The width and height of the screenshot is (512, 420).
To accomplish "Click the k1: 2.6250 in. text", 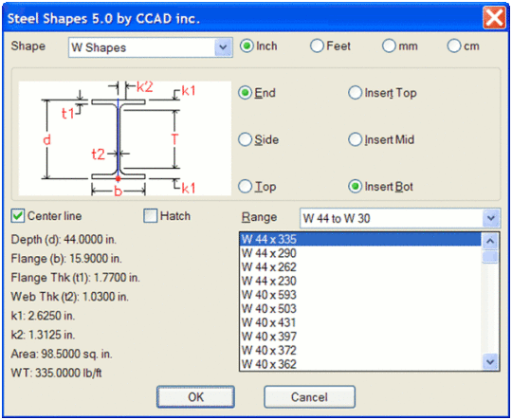I will [43, 316].
